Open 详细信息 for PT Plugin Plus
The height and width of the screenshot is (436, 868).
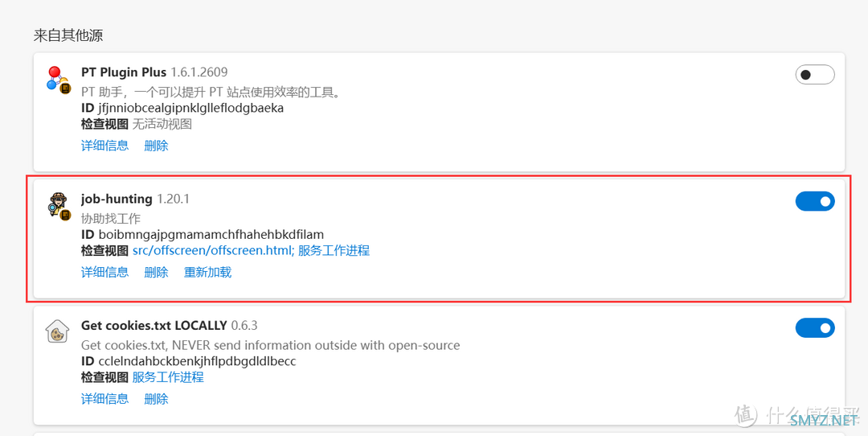[104, 146]
